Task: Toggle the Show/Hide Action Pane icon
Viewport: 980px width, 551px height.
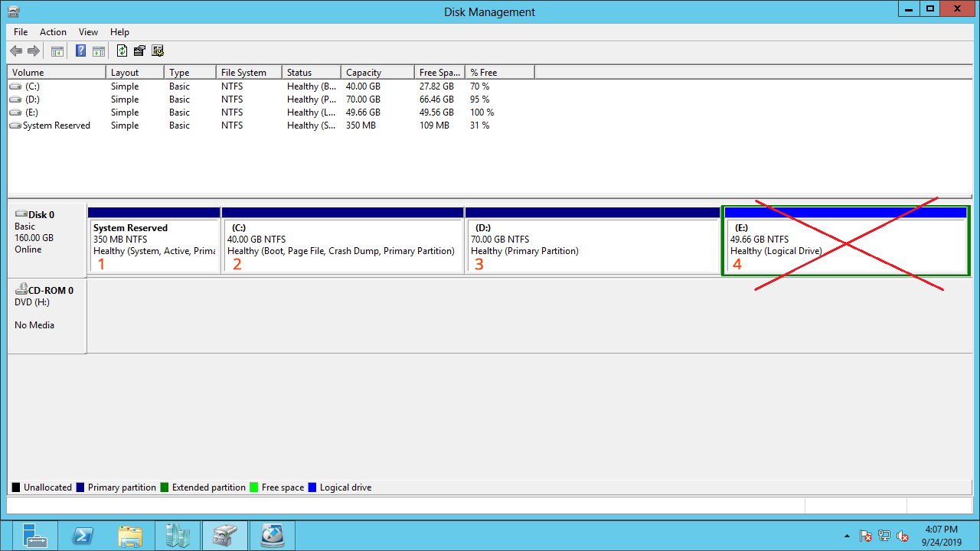Action: click(99, 51)
